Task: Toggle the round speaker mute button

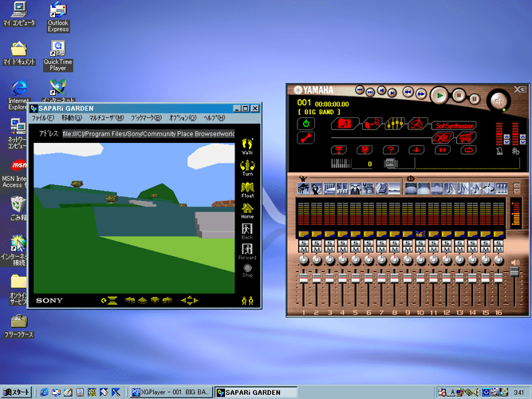Action: (499, 100)
